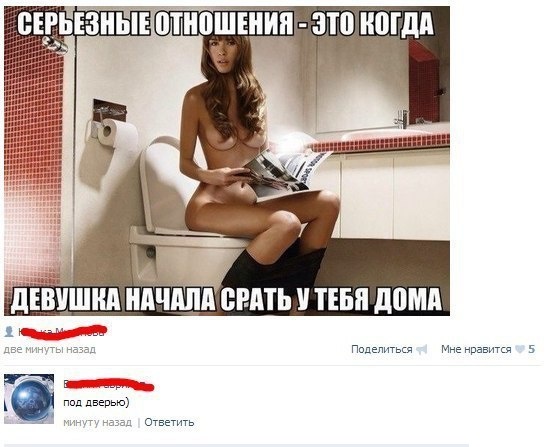Click the comment text под дверью)
This screenshot has height=447, width=555.
(96, 403)
